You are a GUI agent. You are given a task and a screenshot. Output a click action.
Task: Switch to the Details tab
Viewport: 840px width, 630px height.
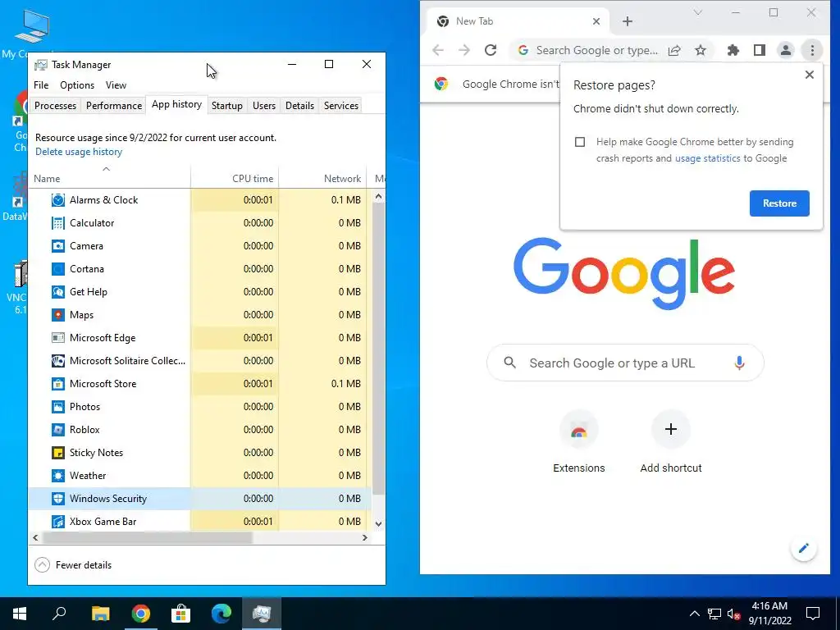[x=299, y=106]
